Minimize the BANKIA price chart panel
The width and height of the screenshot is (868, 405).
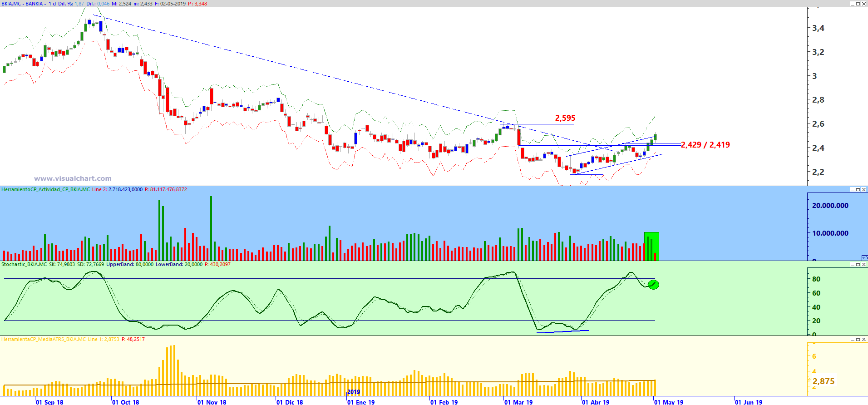coord(853,4)
